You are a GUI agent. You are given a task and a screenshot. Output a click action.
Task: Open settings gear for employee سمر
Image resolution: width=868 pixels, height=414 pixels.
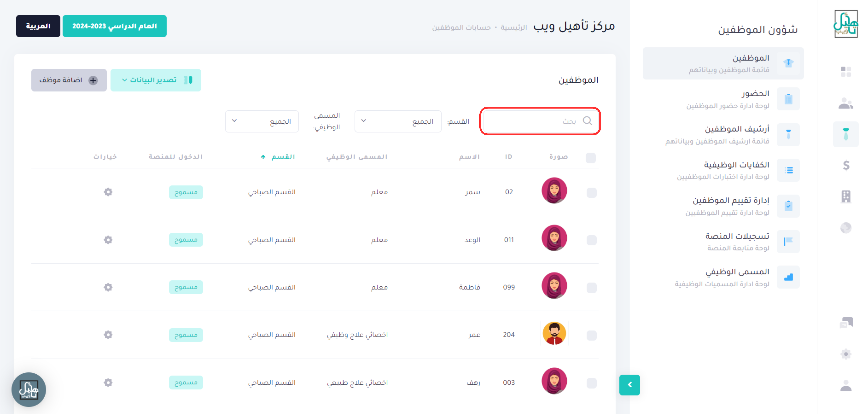point(108,192)
